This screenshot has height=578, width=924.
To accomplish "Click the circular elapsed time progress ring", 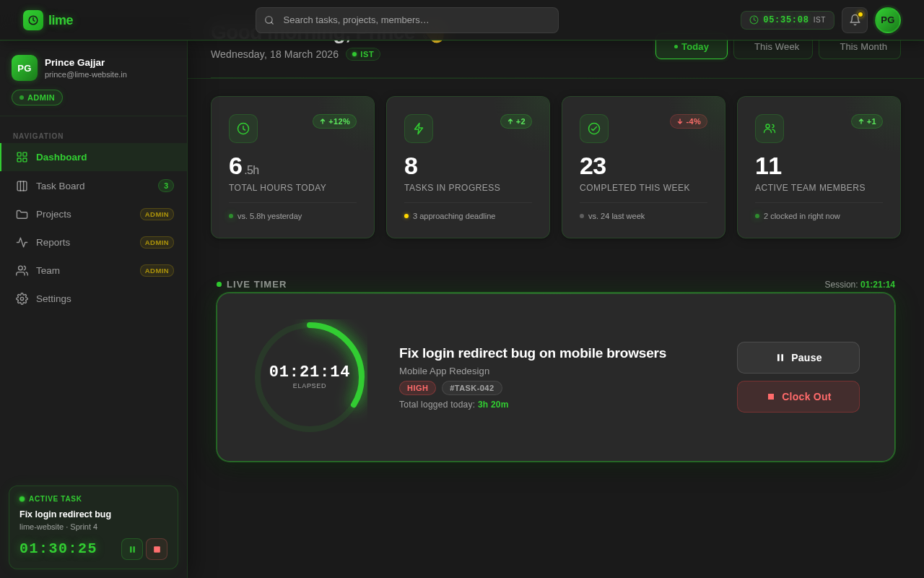I will [310, 374].
